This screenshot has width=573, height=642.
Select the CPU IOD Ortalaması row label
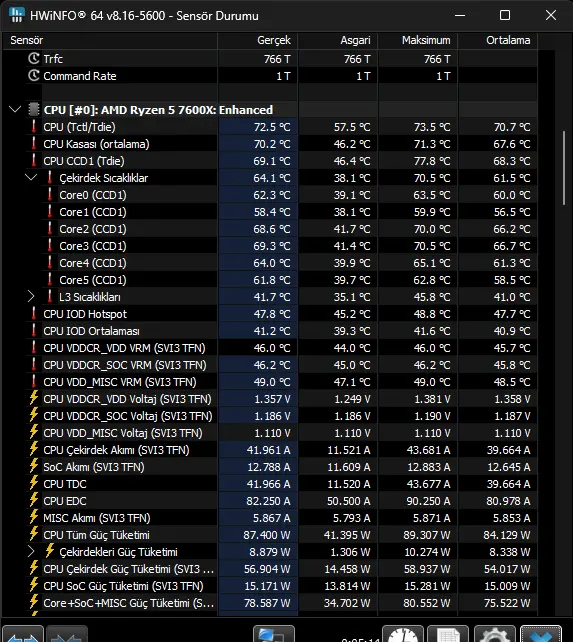pyautogui.click(x=91, y=331)
